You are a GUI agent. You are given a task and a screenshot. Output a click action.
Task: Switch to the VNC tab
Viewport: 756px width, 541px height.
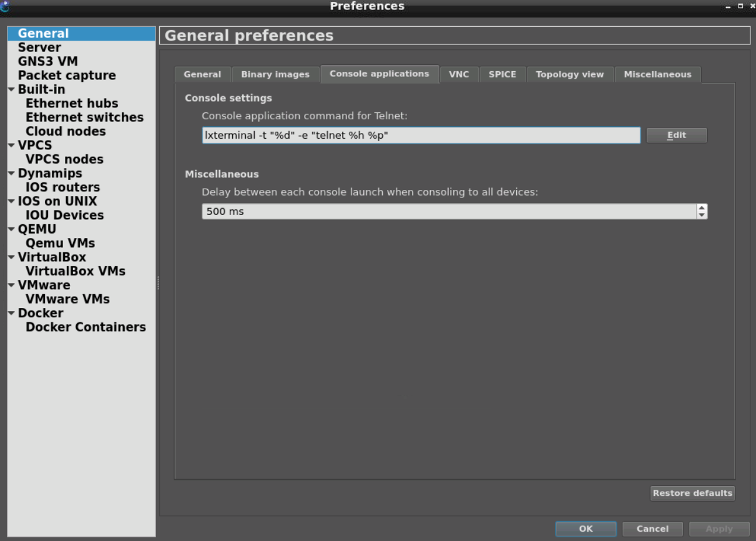458,74
